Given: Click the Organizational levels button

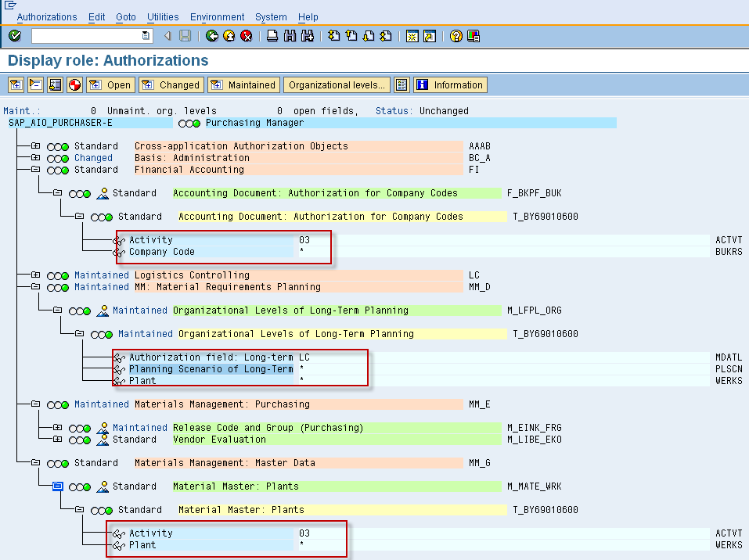Looking at the screenshot, I should (x=336, y=84).
